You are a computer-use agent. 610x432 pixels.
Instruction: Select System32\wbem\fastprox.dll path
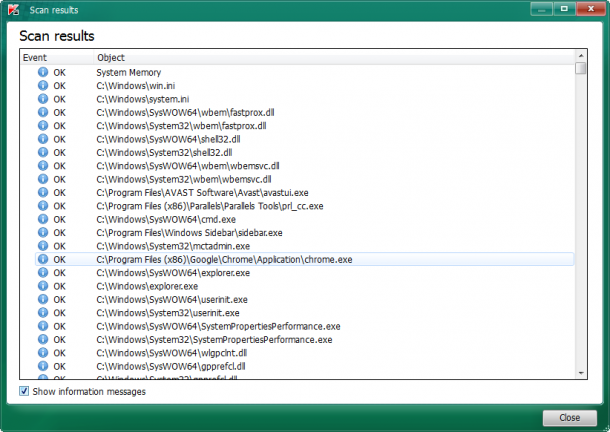point(181,126)
